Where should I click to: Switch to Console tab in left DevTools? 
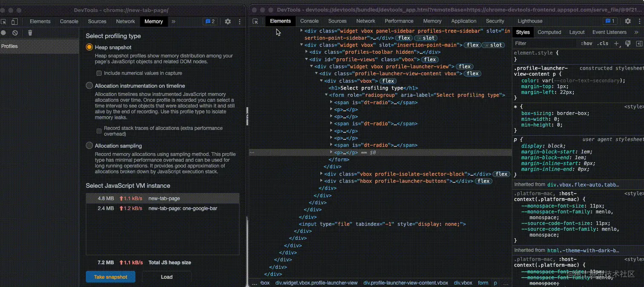pyautogui.click(x=69, y=21)
